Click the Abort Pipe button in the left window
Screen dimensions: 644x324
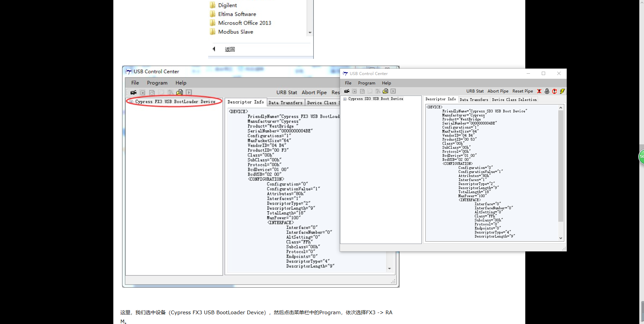pyautogui.click(x=314, y=92)
